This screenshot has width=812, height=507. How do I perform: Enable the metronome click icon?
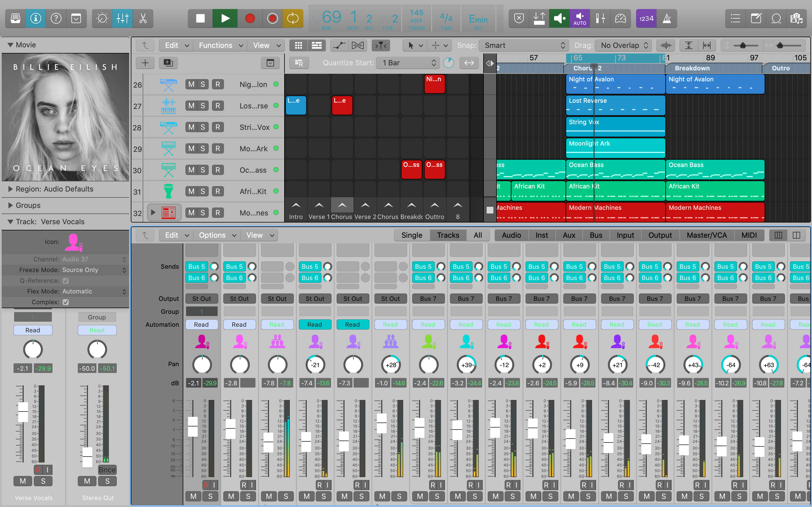(667, 18)
